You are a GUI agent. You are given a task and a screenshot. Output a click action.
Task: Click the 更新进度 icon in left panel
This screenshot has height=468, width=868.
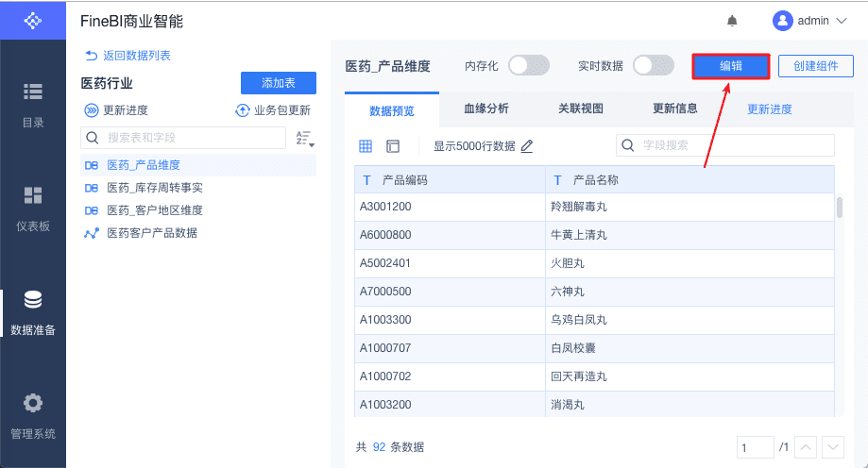tap(92, 110)
